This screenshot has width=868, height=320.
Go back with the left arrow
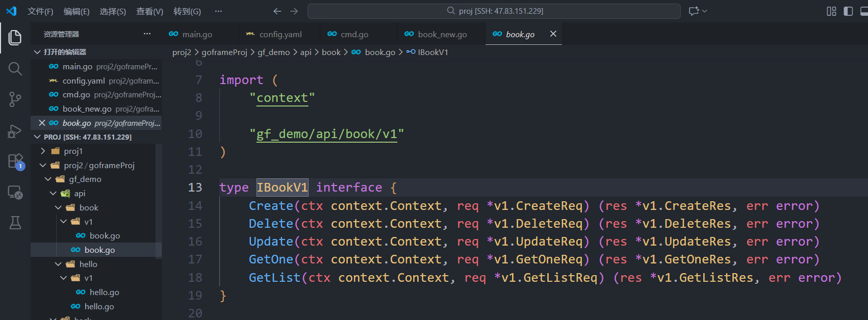(x=277, y=11)
